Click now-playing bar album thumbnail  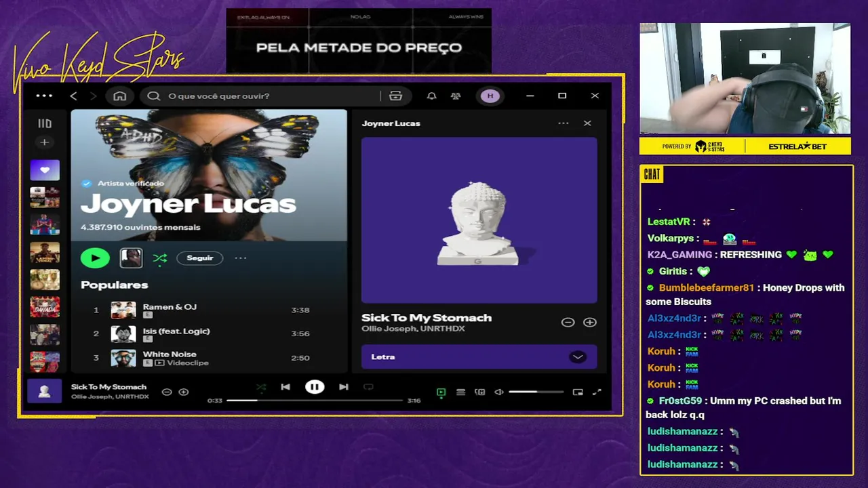pos(45,392)
